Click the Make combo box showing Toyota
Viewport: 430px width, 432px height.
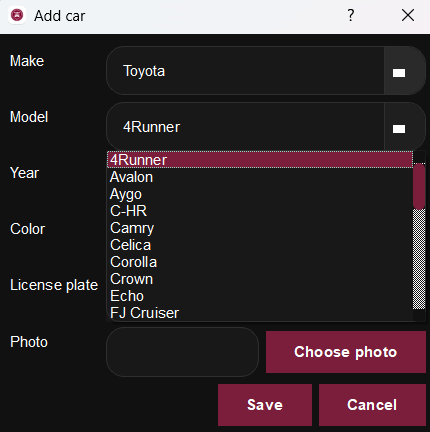266,71
